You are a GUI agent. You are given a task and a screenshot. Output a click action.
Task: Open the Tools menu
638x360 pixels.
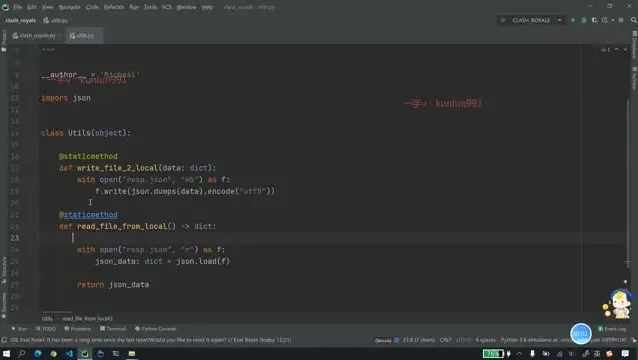pyautogui.click(x=150, y=7)
